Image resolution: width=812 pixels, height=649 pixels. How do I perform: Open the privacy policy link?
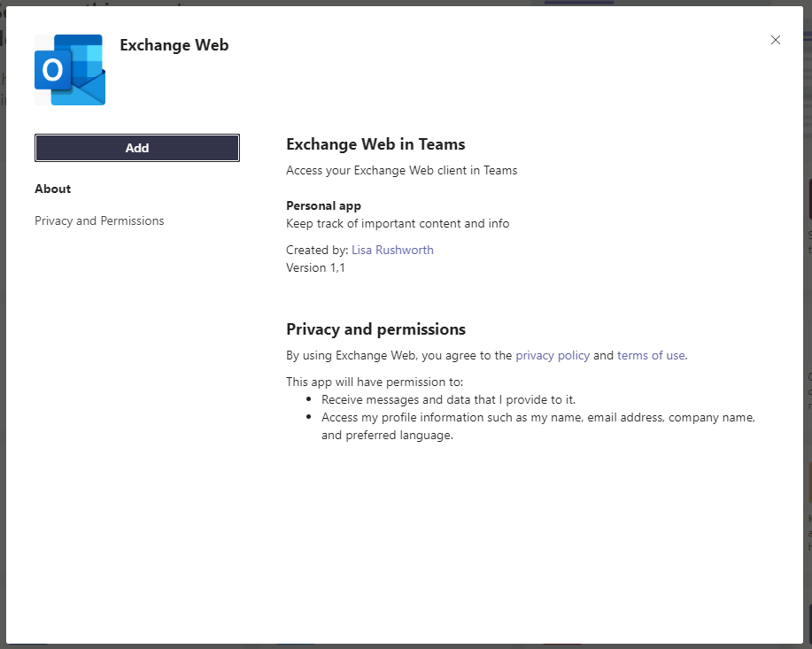pos(553,355)
